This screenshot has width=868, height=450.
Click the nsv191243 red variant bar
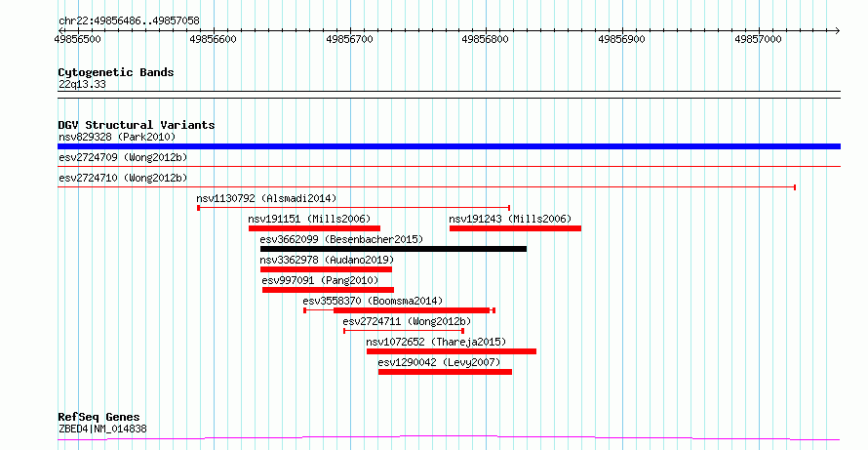click(x=515, y=228)
